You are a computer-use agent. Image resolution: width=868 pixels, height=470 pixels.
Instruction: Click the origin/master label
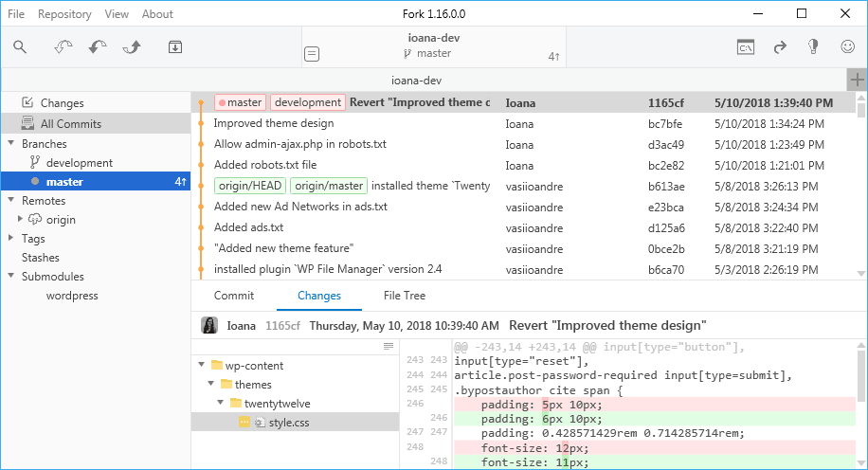coord(329,186)
